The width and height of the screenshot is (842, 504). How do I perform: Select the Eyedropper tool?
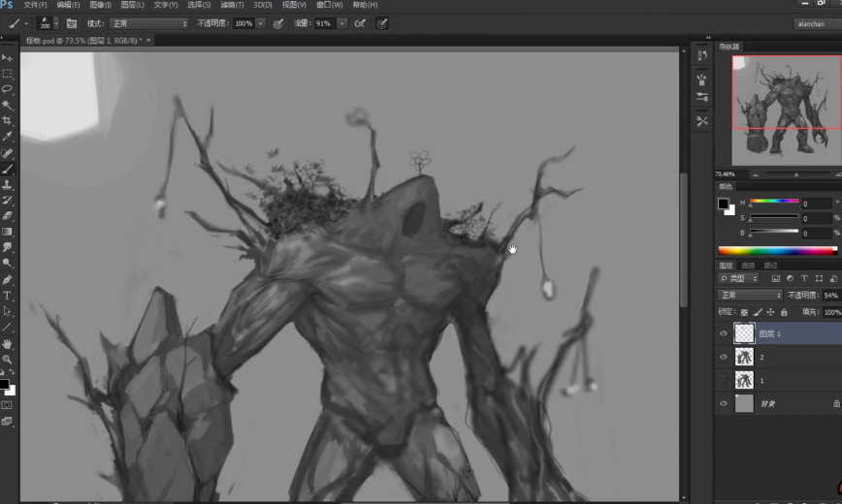coord(7,137)
